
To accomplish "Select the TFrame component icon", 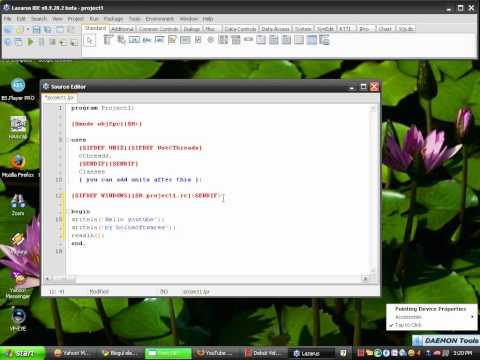I will [312, 40].
